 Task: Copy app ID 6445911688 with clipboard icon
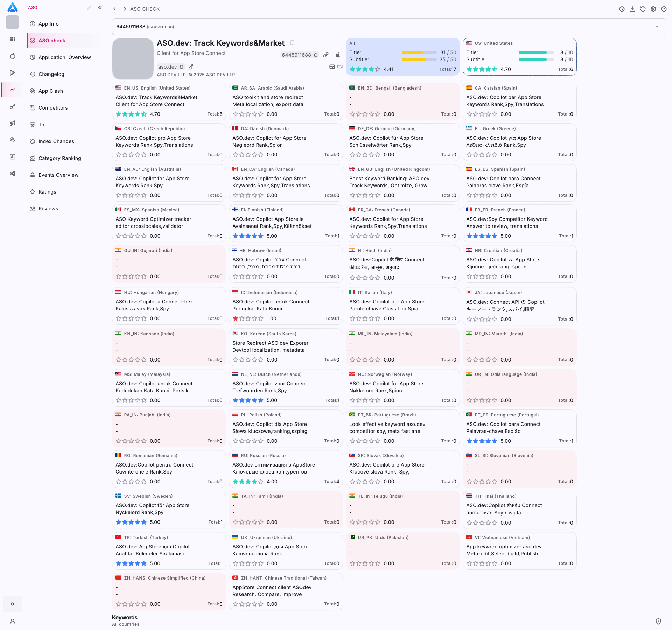[316, 55]
